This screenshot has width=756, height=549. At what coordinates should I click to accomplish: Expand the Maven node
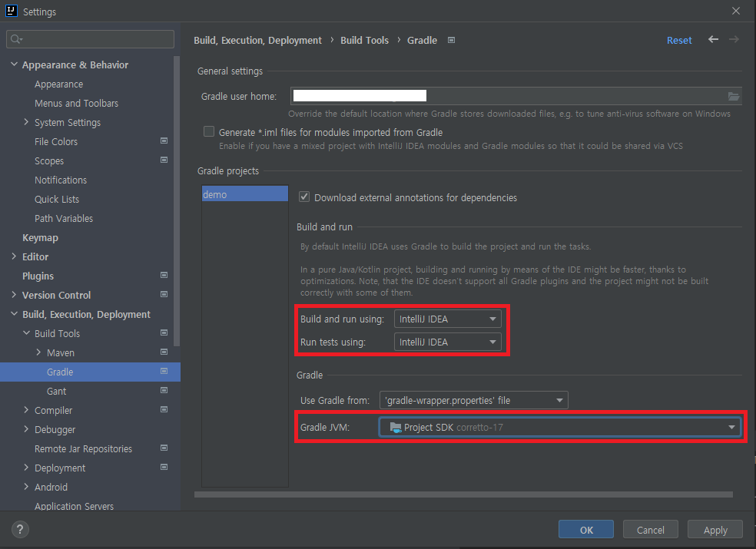coord(38,352)
